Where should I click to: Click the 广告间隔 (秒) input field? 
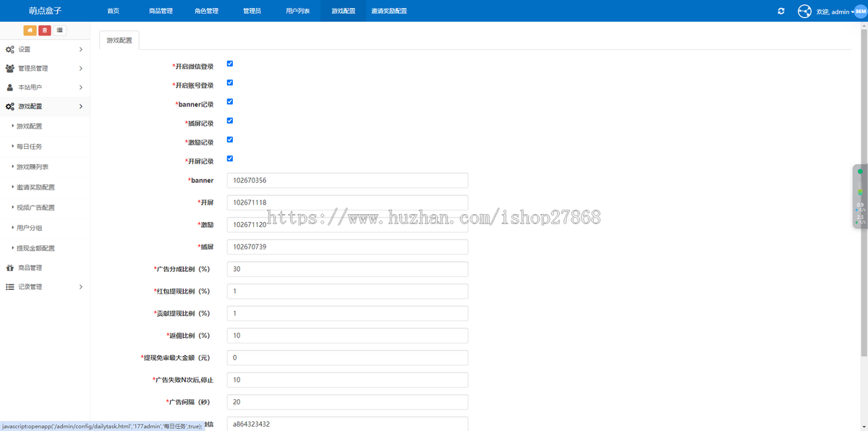pyautogui.click(x=347, y=402)
